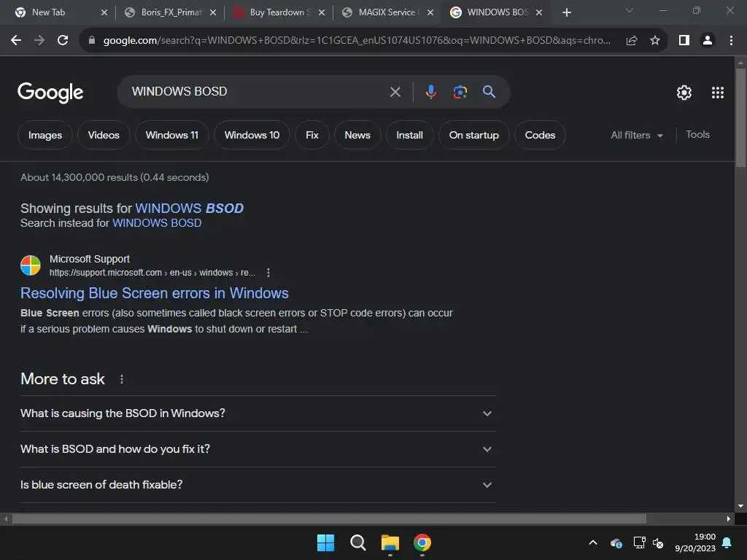Screen dimensions: 747x560
Task: Select the Install filter chip
Action: [x=410, y=135]
